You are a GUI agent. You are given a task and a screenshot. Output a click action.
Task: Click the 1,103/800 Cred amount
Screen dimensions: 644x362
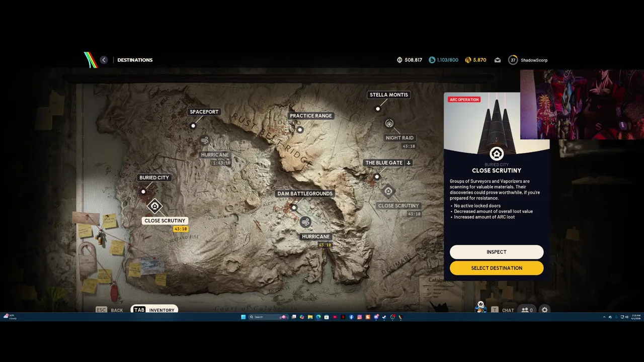coord(447,60)
